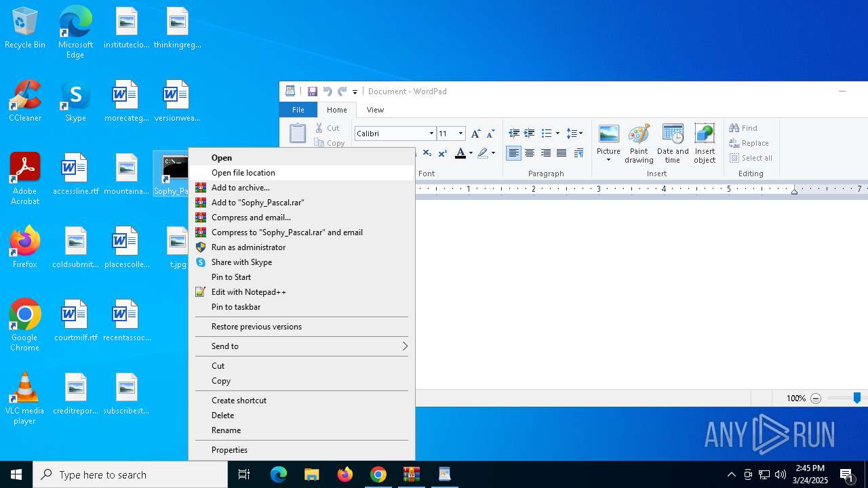
Task: Select CCleaner desktop icon
Action: [x=25, y=102]
